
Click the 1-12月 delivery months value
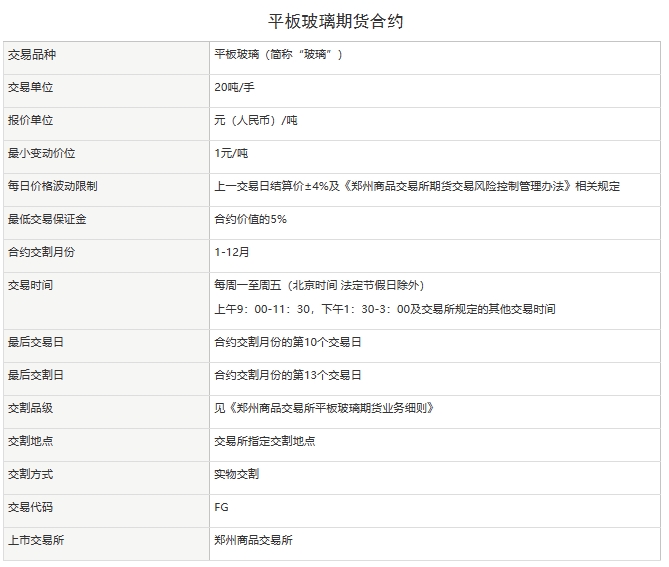click(x=232, y=253)
